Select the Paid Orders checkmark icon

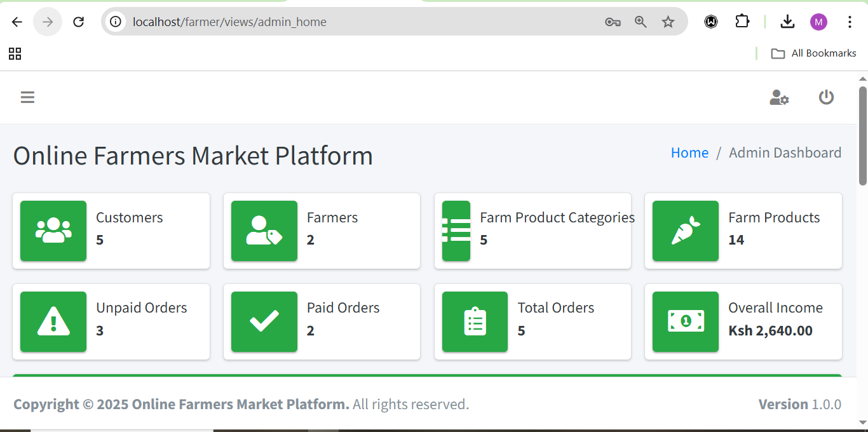[264, 321]
